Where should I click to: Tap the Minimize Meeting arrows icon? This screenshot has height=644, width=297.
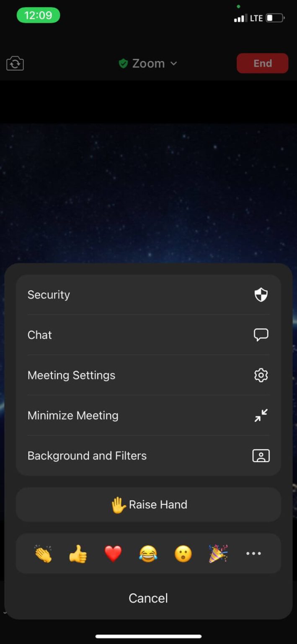(261, 415)
